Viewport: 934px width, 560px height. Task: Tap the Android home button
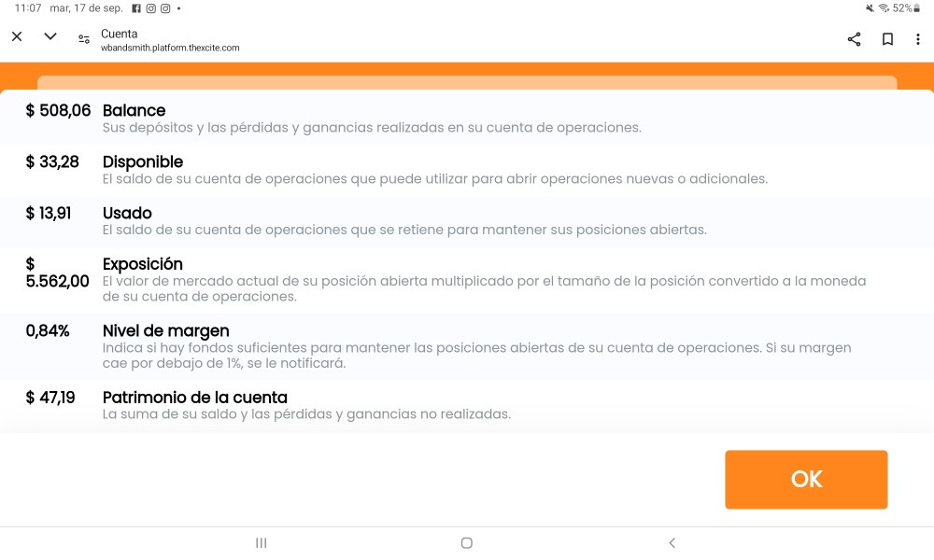point(466,543)
